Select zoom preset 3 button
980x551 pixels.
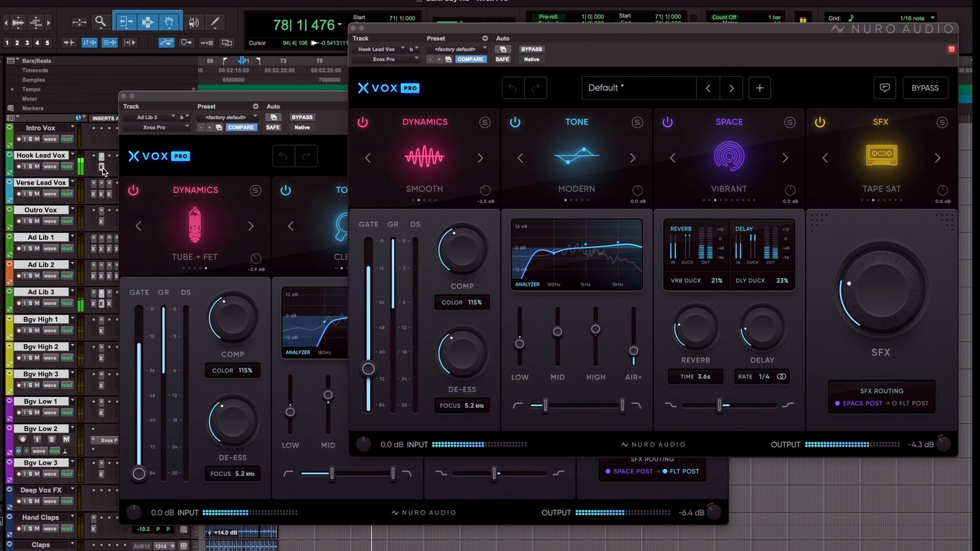(x=27, y=43)
